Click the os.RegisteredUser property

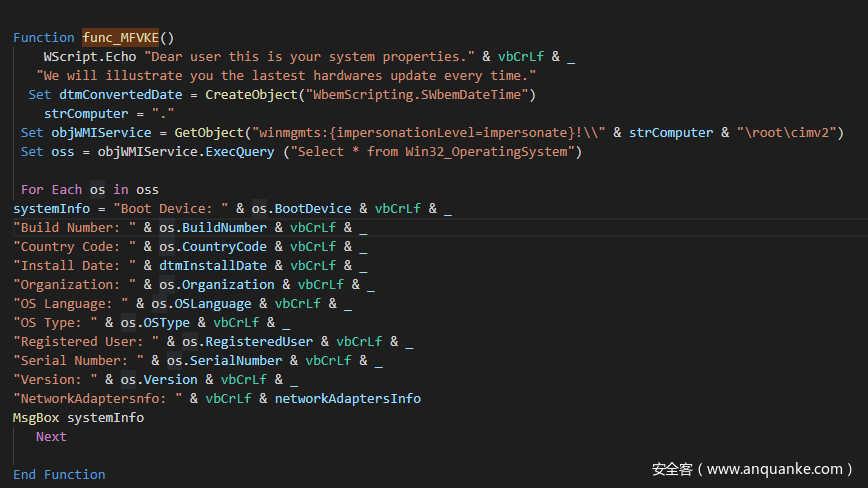coord(247,342)
